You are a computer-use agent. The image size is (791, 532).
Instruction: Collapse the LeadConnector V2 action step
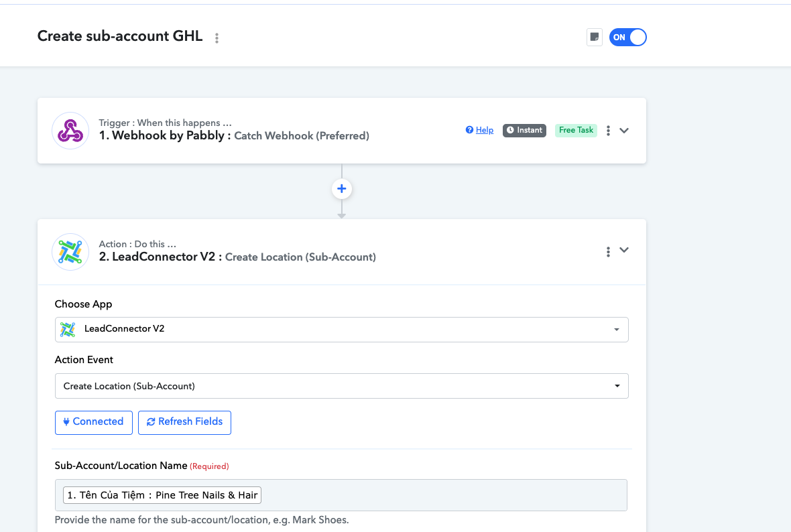[624, 251]
